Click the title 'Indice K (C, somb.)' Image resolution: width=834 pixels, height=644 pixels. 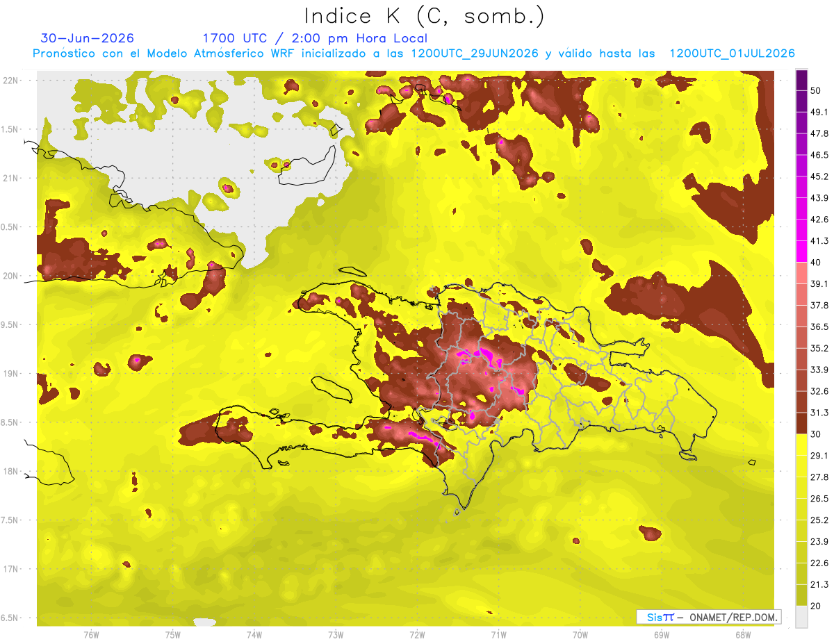point(425,16)
